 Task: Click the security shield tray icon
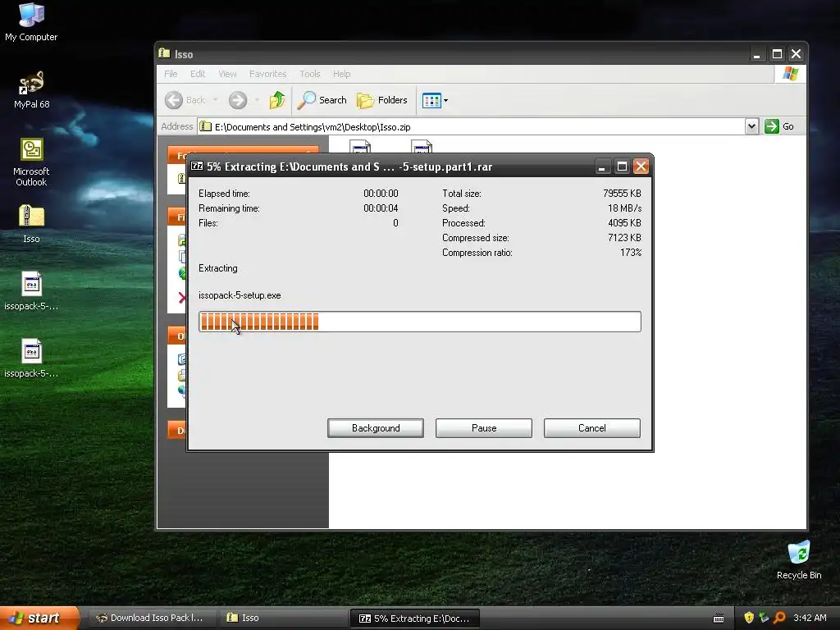pyautogui.click(x=749, y=618)
